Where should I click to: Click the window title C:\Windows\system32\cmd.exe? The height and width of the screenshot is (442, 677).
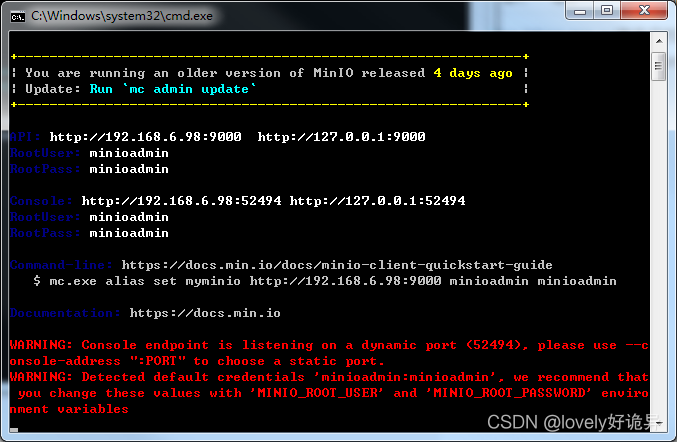click(x=122, y=16)
